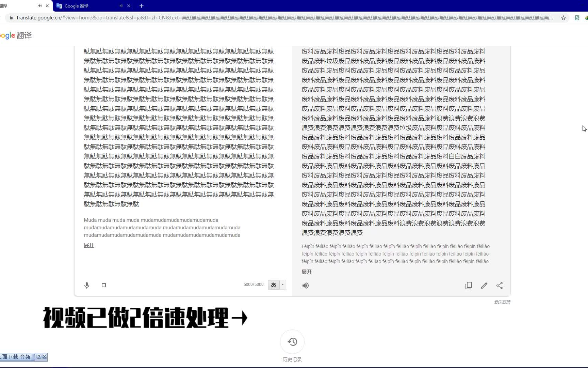The image size is (588, 368).
Task: Share the translation via share icon
Action: (x=499, y=286)
